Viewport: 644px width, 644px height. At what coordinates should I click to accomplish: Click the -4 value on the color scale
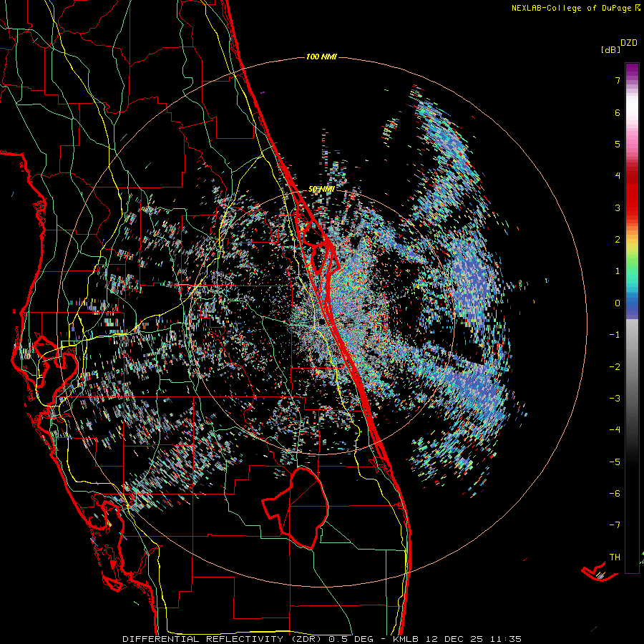click(615, 430)
